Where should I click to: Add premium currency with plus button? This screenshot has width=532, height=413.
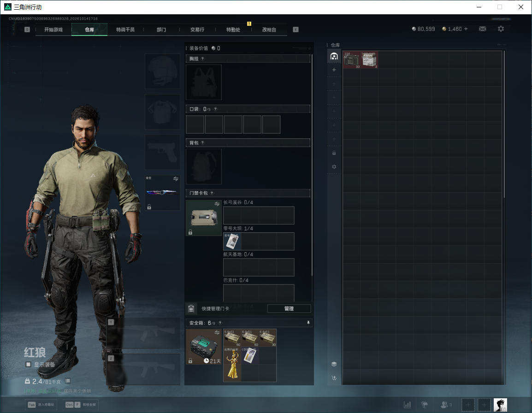[x=466, y=29]
